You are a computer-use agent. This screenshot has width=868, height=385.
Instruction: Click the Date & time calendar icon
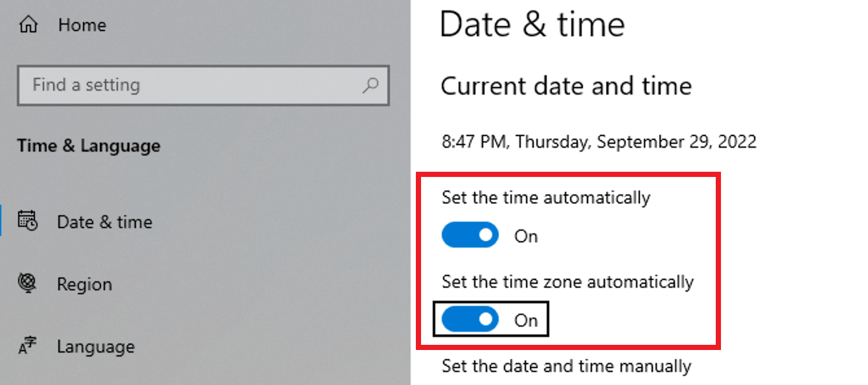[x=28, y=221]
